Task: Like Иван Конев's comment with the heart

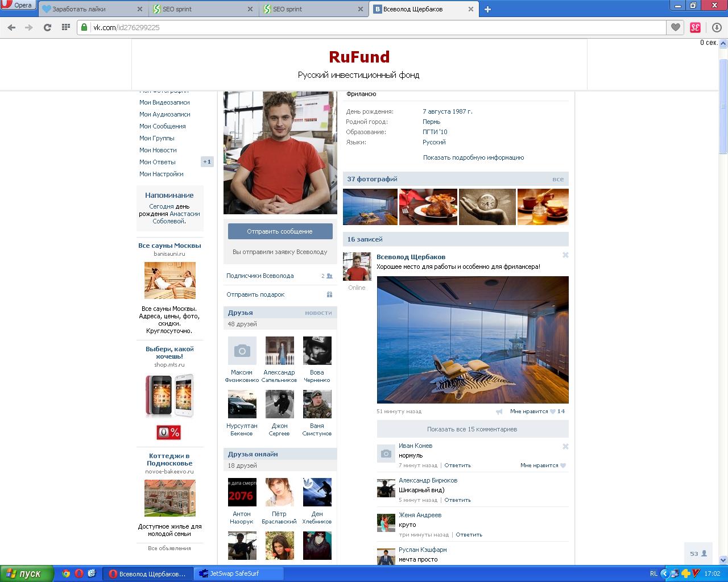Action: [x=563, y=465]
